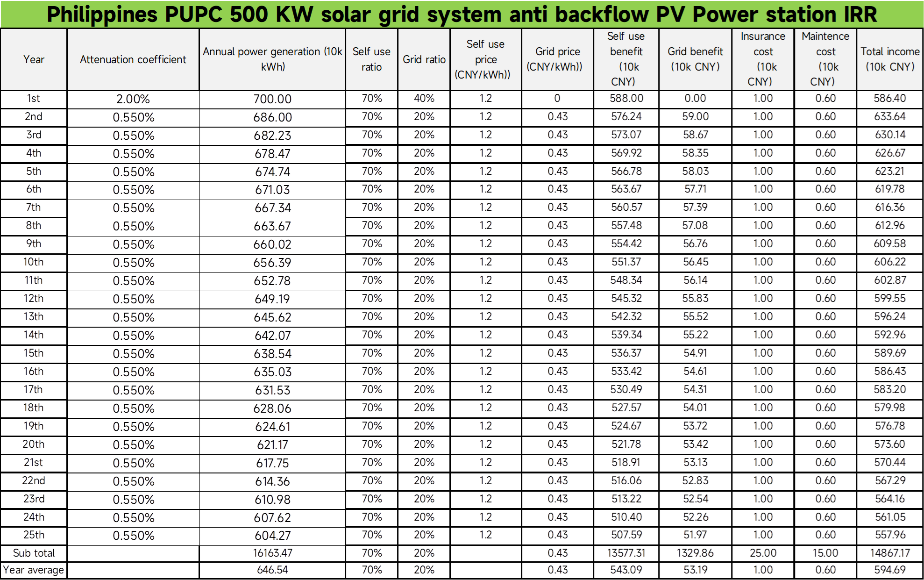The width and height of the screenshot is (924, 580).
Task: Click the 51.97 grid benefit cell
Action: click(x=696, y=535)
